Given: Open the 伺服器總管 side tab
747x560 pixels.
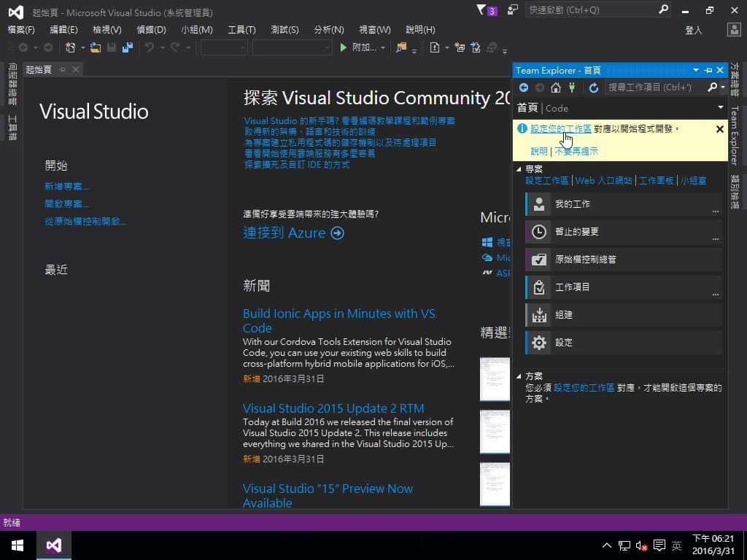Looking at the screenshot, I should point(12,85).
